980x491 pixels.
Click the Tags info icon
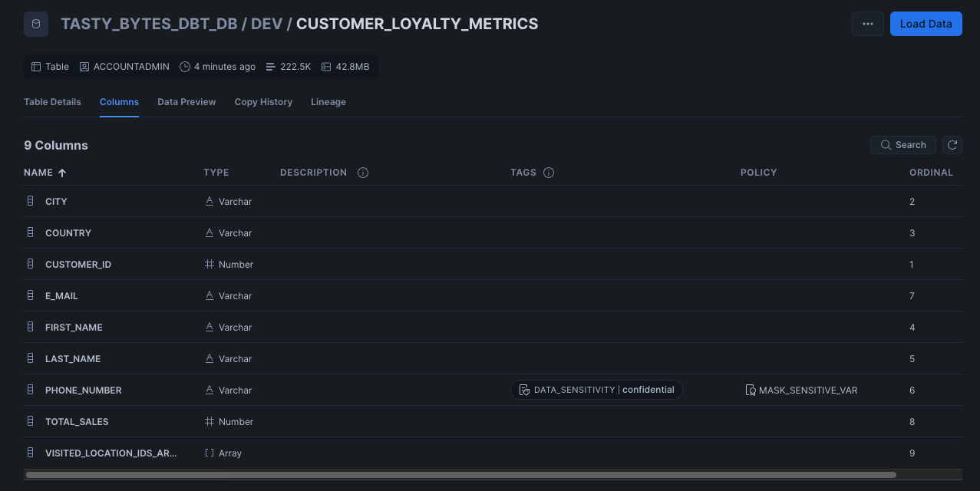[549, 173]
